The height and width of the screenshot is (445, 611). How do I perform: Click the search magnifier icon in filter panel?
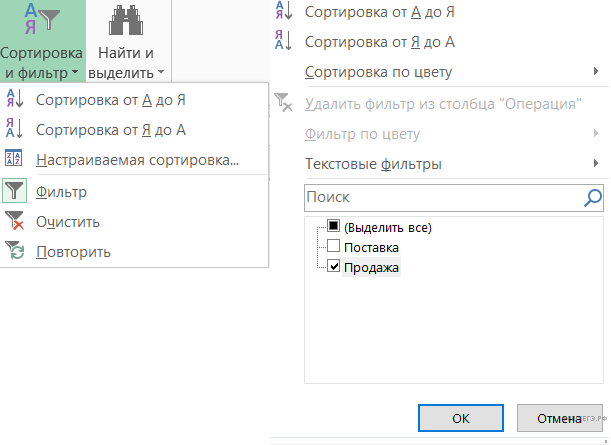click(x=593, y=198)
